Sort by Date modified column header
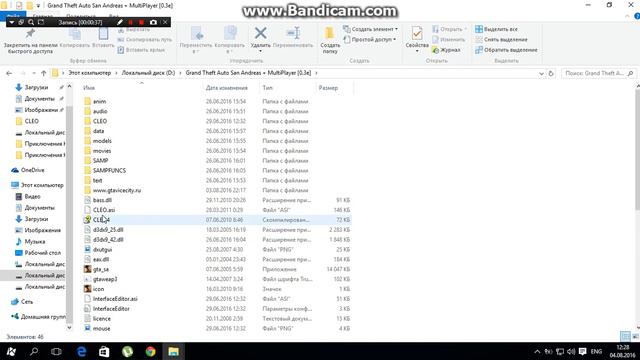The height and width of the screenshot is (360, 640). pyautogui.click(x=227, y=88)
